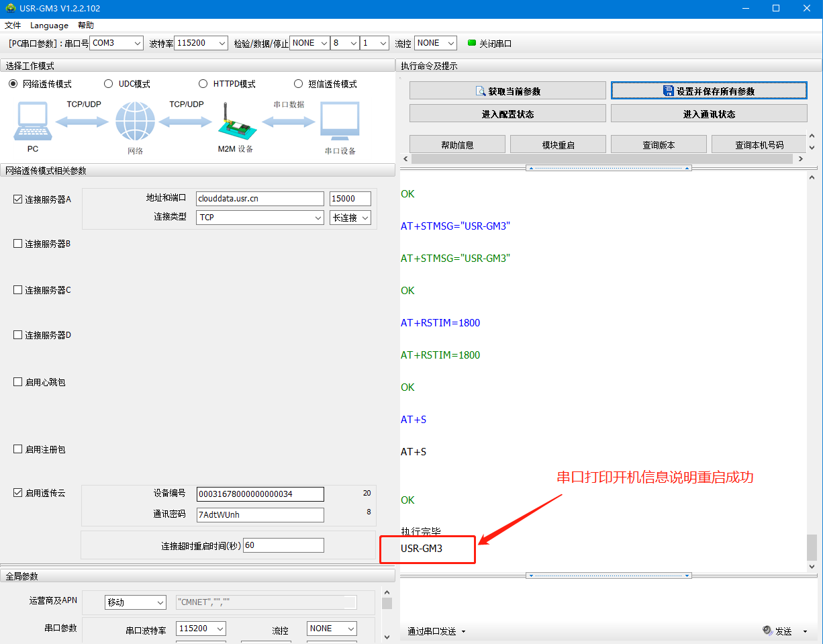823x644 pixels.
Task: Click the server address field clouddata.usr.cn
Action: [x=260, y=199]
